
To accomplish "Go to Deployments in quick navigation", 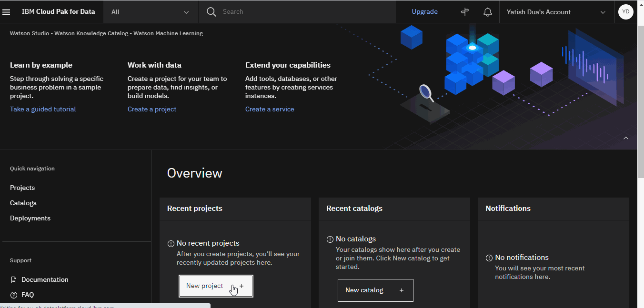I will tap(30, 218).
